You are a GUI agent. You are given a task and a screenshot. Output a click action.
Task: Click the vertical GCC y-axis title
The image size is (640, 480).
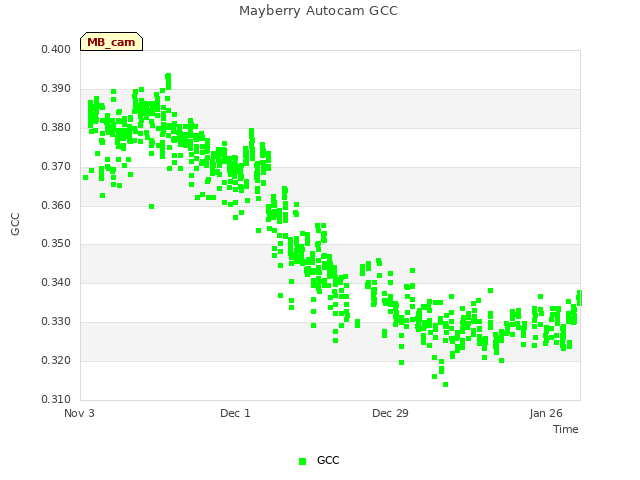(15, 224)
